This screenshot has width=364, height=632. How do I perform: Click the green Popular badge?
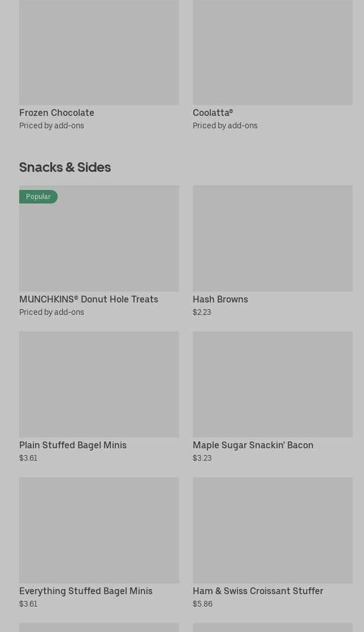[38, 197]
